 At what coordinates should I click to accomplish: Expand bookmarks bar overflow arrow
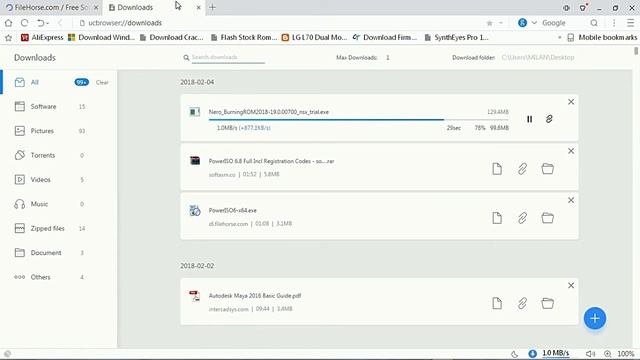(559, 38)
